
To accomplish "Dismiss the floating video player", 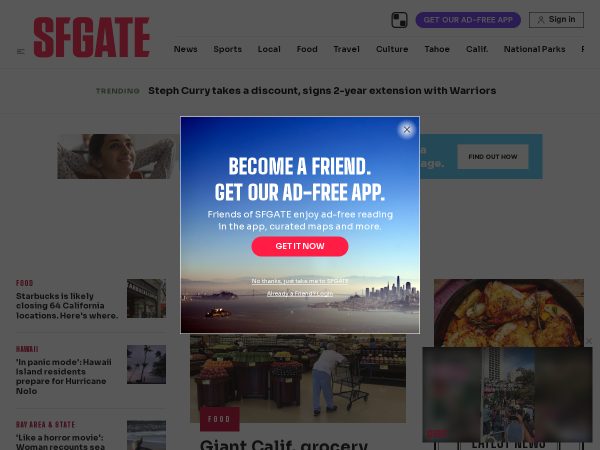I will 589,341.
